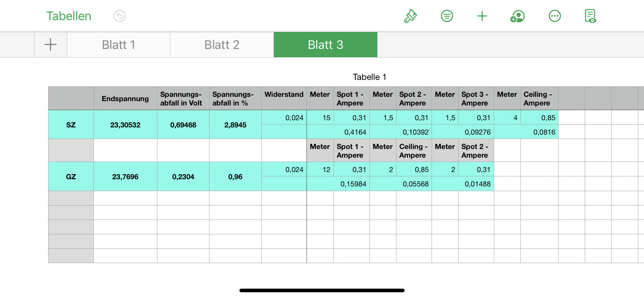Switch to the Blatt 2 tab
The width and height of the screenshot is (644, 298).
[x=222, y=45]
